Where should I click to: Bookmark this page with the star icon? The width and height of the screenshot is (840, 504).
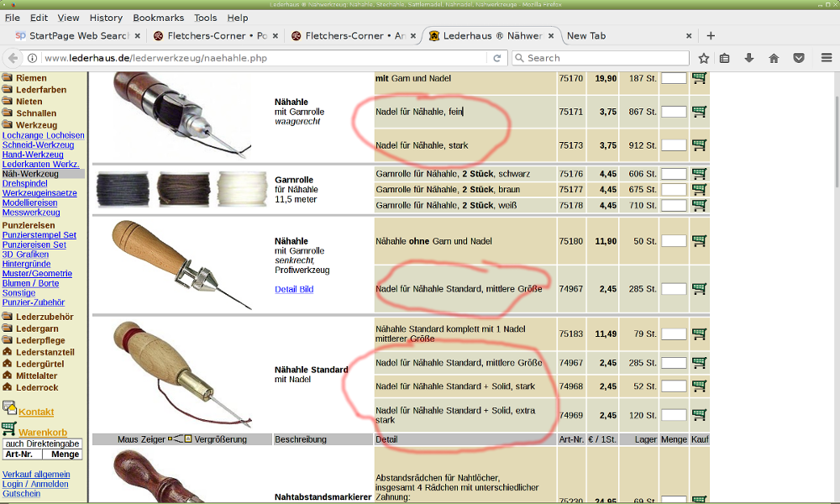coord(704,58)
